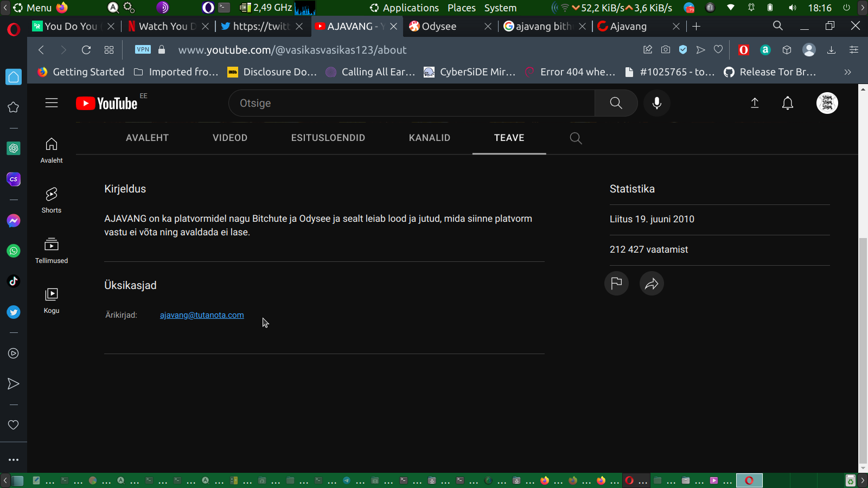This screenshot has height=488, width=868.
Task: Open the Getting Started bookmark
Action: click(x=81, y=72)
